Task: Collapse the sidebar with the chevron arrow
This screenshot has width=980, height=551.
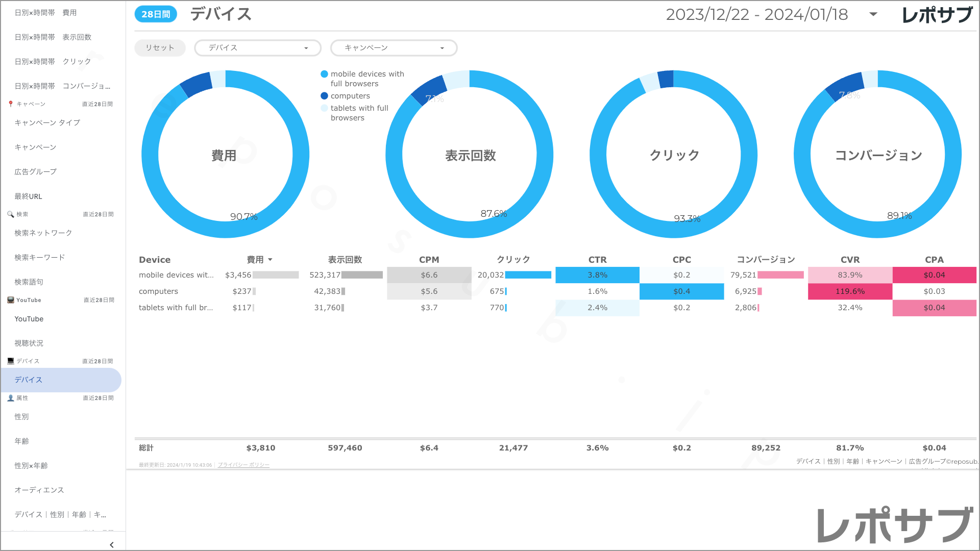Action: 112,544
